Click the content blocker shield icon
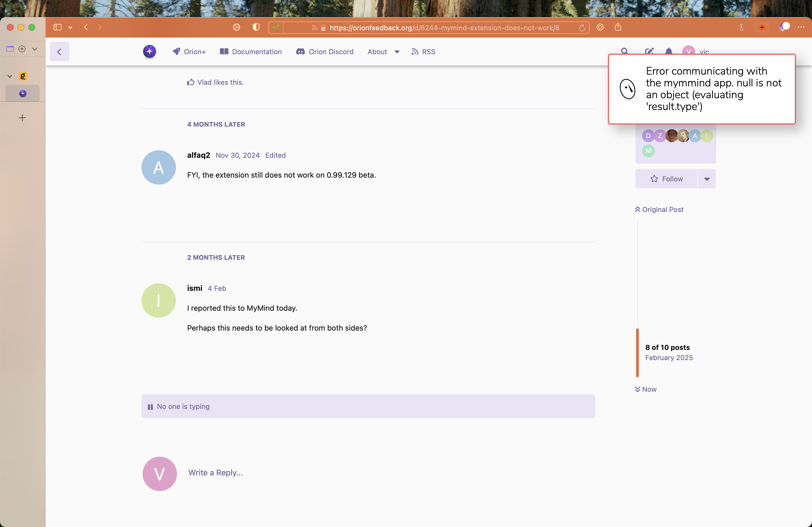812x527 pixels. (x=256, y=27)
